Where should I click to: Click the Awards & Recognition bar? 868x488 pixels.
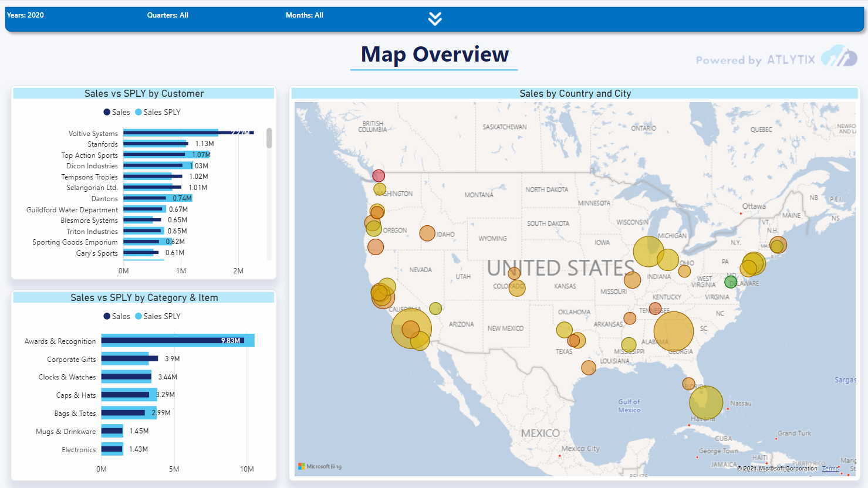point(178,341)
